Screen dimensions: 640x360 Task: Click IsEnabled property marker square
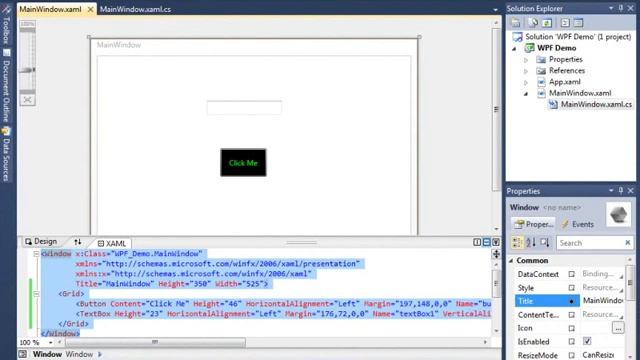[571, 342]
